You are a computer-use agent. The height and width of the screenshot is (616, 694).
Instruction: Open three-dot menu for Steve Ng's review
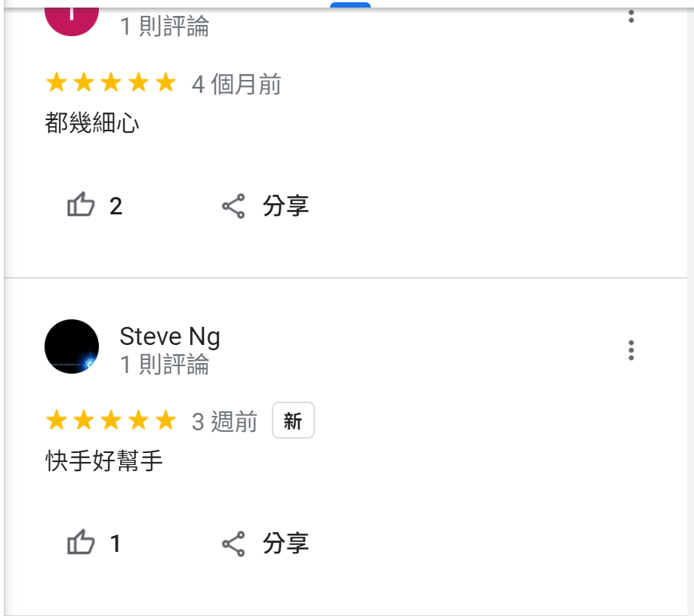[631, 350]
